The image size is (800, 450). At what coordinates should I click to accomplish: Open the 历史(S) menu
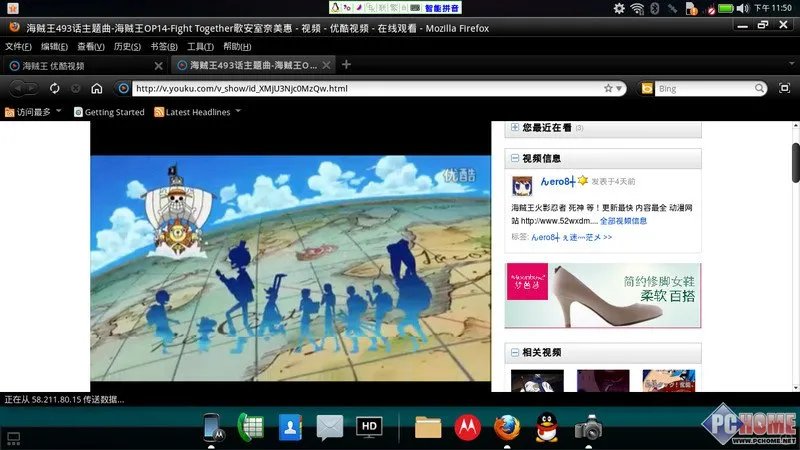click(x=127, y=46)
